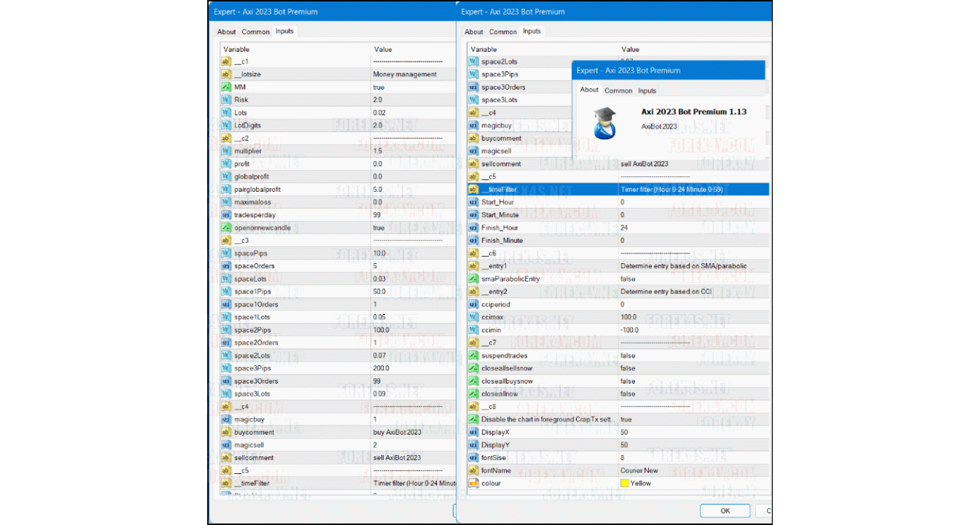Open the closeallbuysnow value dropdown
Viewport: 980px width, 525px height.
pyautogui.click(x=628, y=381)
